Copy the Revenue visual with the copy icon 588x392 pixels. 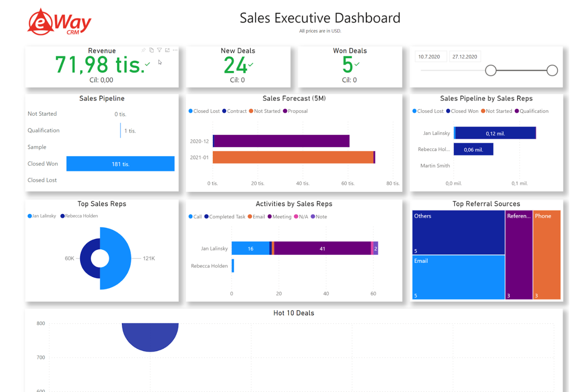tap(151, 50)
